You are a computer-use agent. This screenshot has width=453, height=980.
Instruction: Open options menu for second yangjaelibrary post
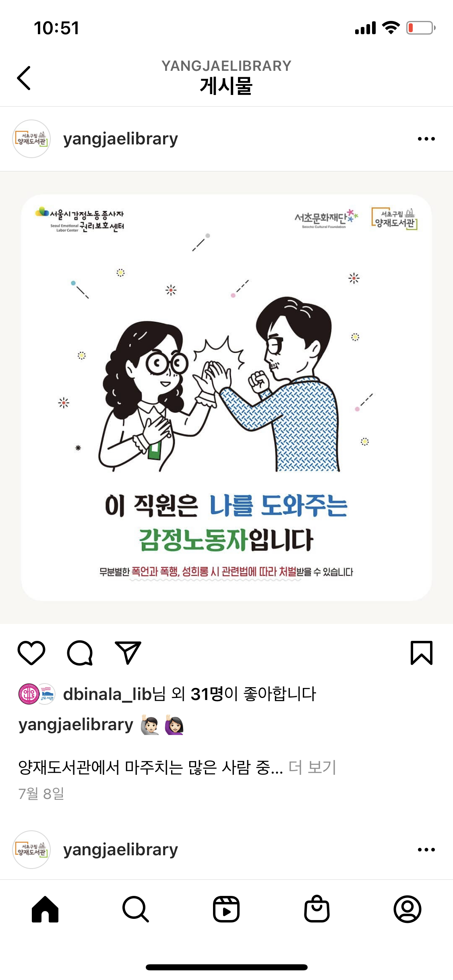(426, 850)
